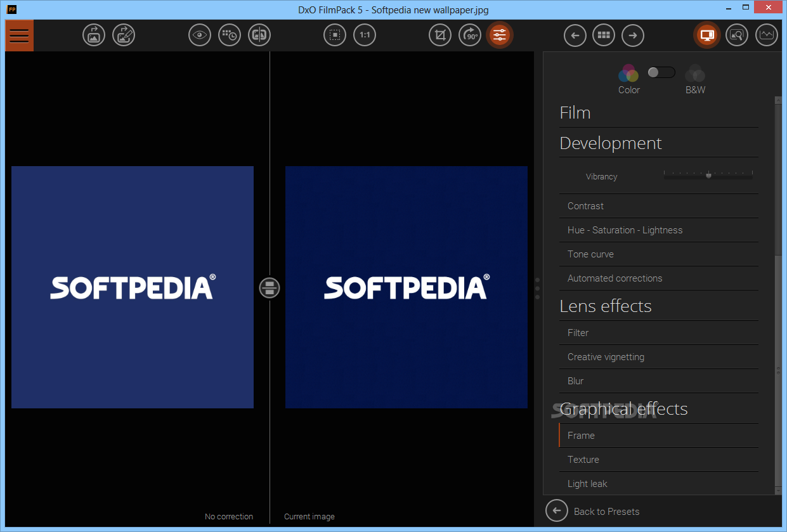Select the Crop tool

click(x=440, y=35)
